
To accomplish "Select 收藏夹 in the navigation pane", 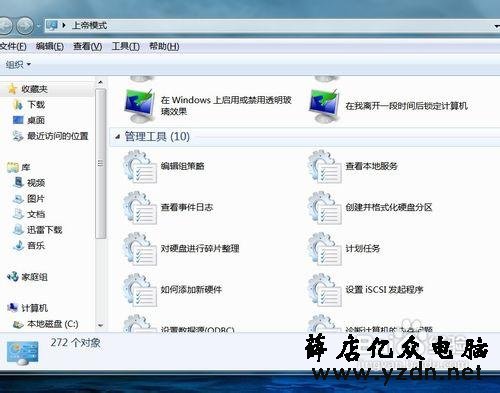I will tap(34, 89).
